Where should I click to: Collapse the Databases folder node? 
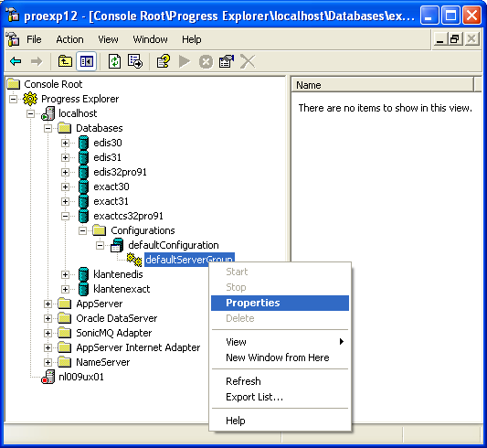[x=48, y=128]
